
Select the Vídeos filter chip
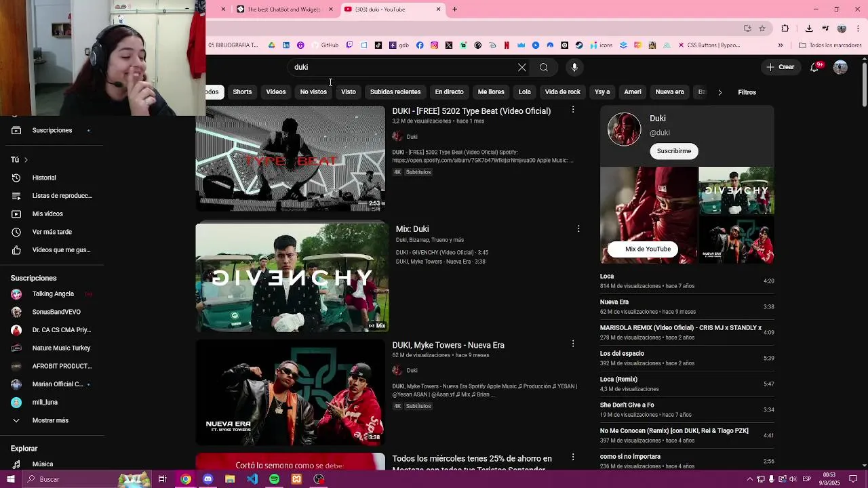point(276,92)
